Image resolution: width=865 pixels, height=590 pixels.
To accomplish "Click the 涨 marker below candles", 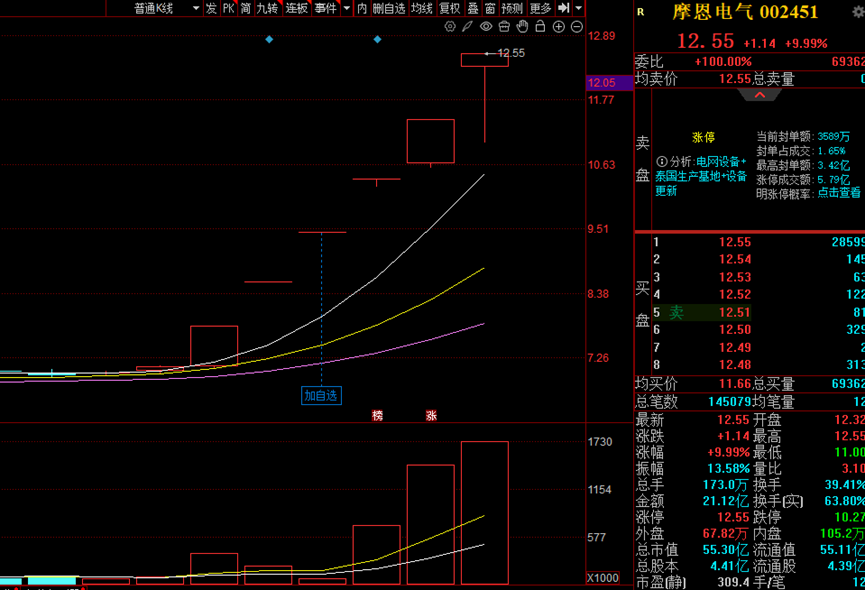I will pyautogui.click(x=431, y=416).
